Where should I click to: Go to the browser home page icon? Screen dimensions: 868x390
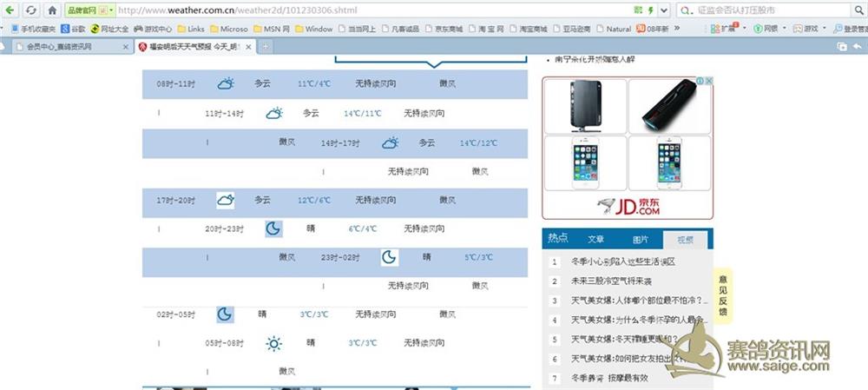click(x=52, y=10)
